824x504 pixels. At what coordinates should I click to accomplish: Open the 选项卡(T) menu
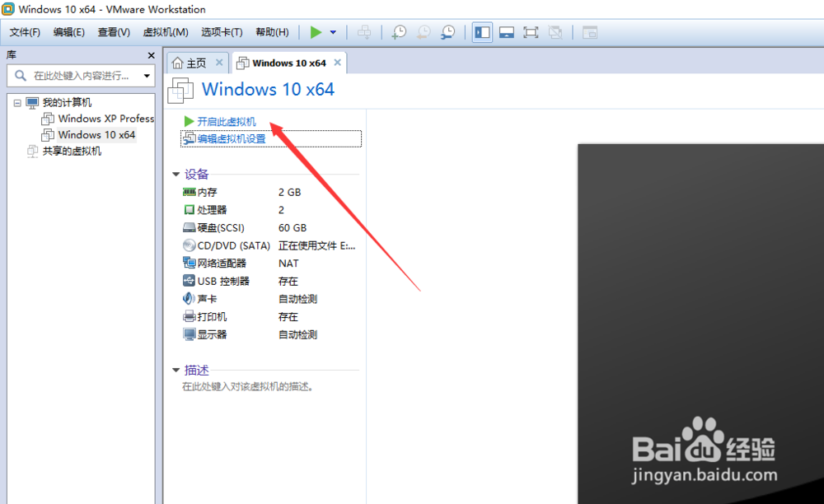[x=222, y=33]
